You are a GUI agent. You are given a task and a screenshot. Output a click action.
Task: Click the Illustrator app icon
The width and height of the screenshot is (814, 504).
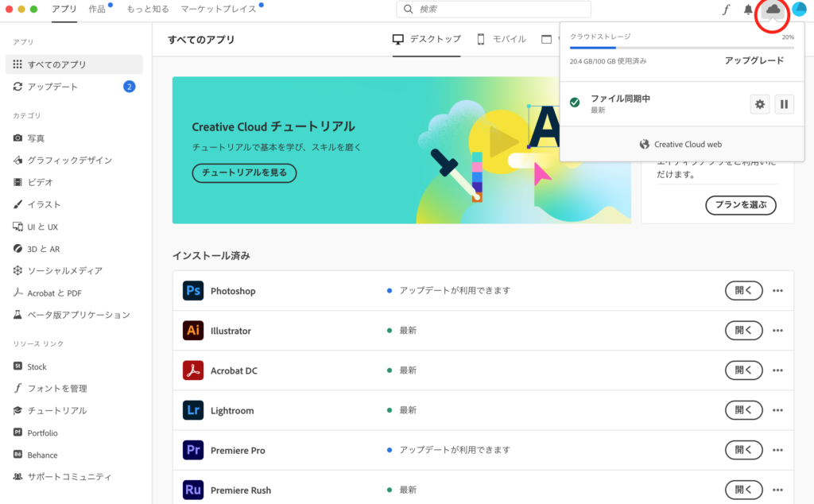(x=193, y=331)
